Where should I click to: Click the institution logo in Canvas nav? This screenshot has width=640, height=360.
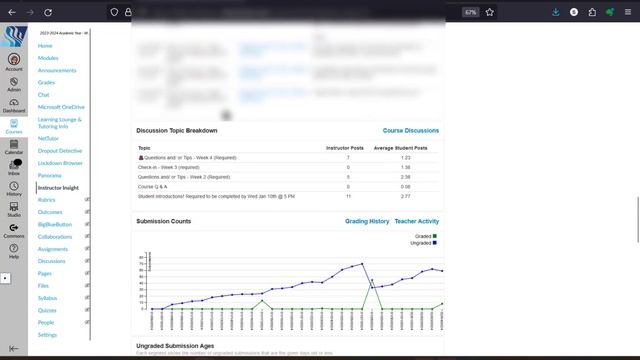click(x=14, y=36)
